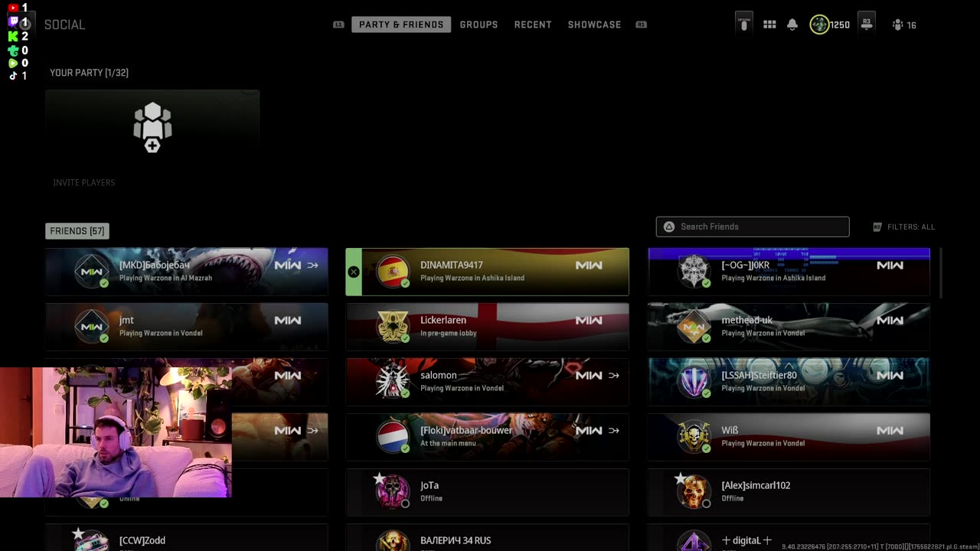
Task: Click the SOCIAL title text
Action: [64, 24]
